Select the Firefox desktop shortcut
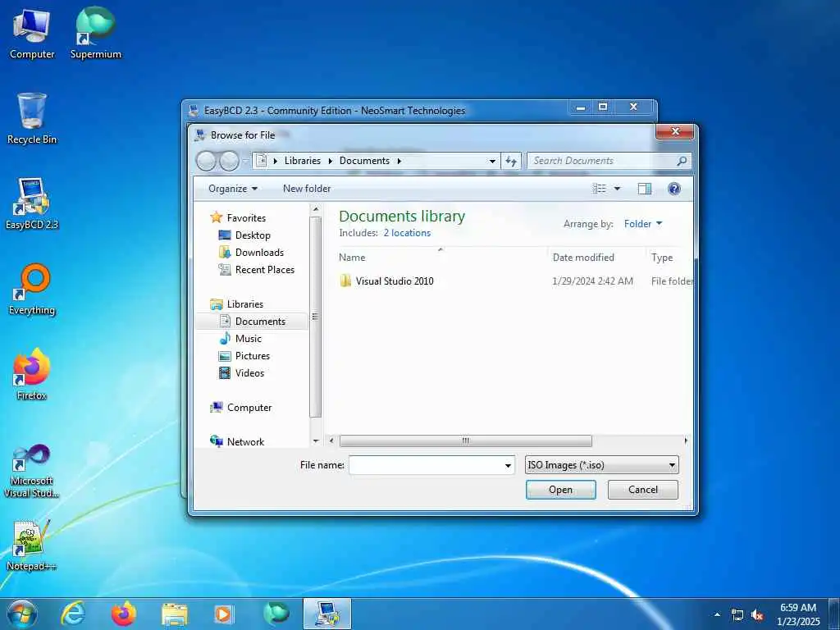This screenshot has height=630, width=840. (32, 374)
